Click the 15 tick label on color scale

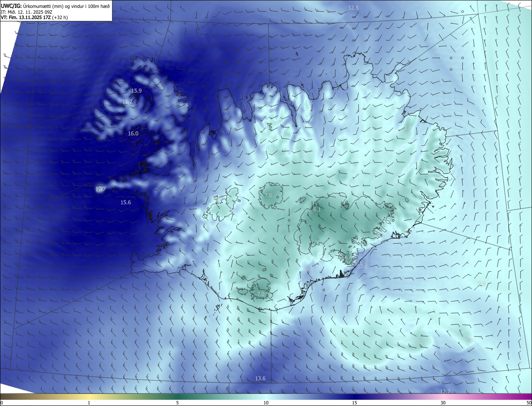(x=355, y=403)
